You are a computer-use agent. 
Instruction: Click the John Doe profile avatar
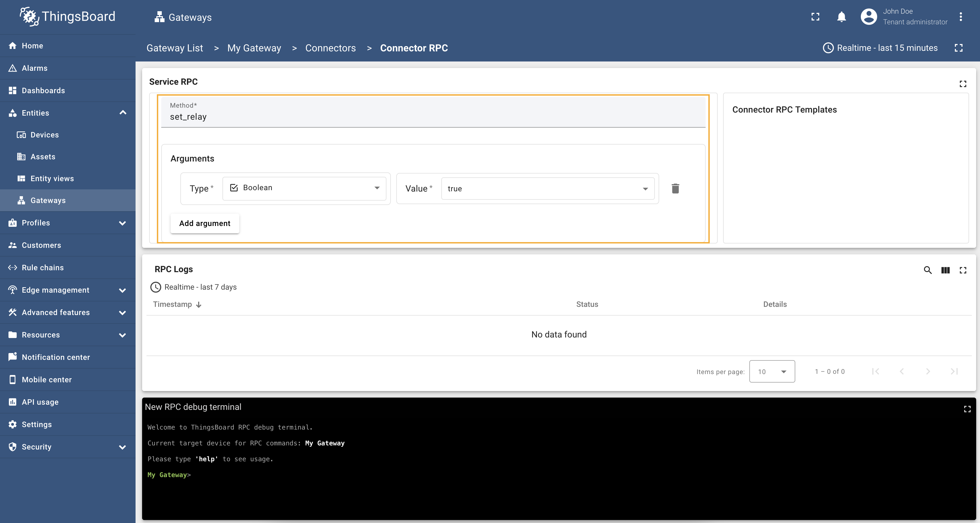pyautogui.click(x=868, y=17)
